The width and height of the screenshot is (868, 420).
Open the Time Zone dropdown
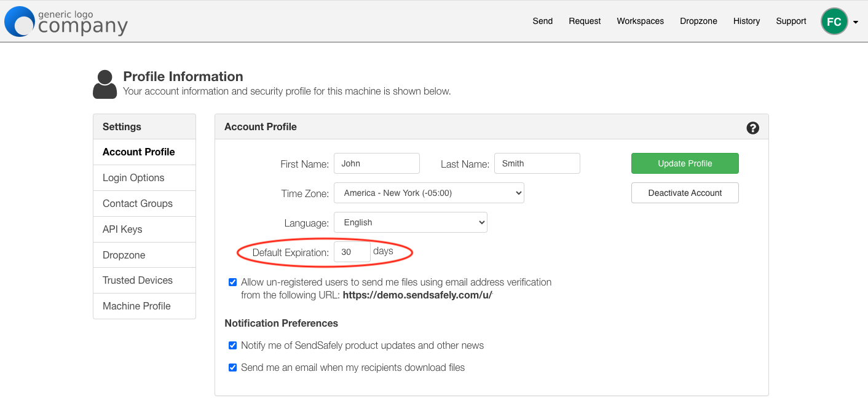click(x=428, y=192)
